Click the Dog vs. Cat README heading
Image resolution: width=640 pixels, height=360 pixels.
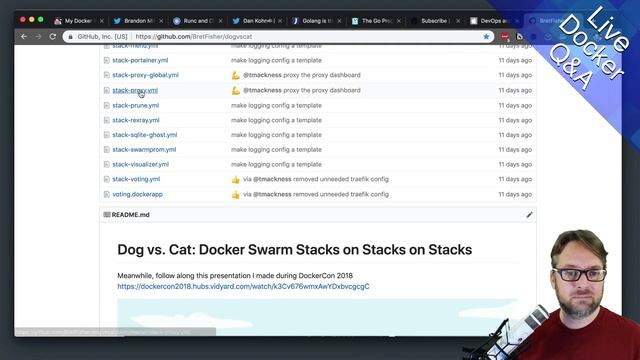click(x=294, y=250)
